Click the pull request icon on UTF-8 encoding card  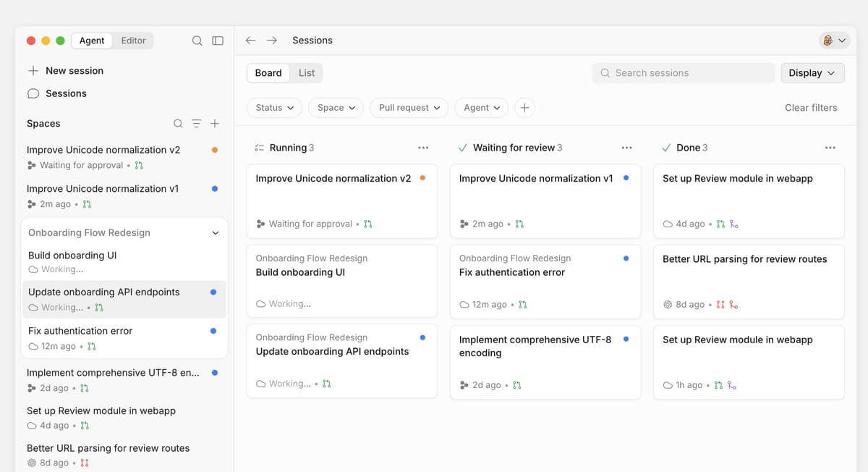[516, 386]
